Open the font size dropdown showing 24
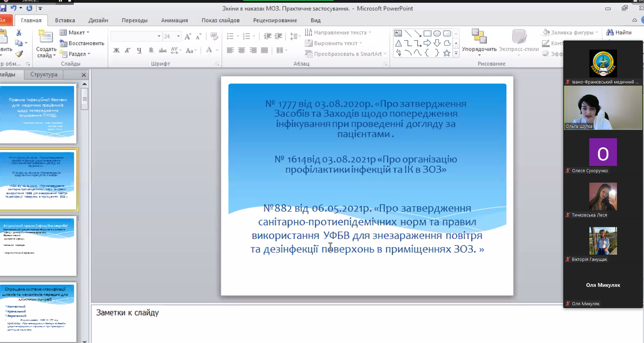Screen dimensions: 644x343 pos(178,36)
